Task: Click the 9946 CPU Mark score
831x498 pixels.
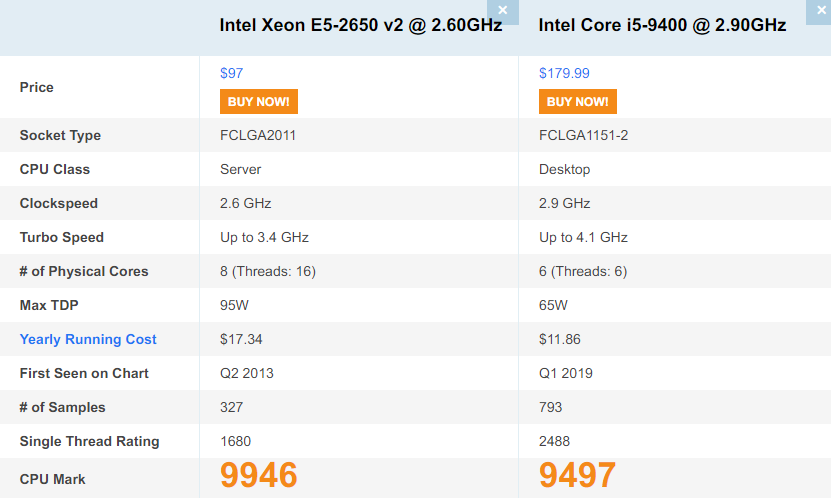Action: [259, 475]
